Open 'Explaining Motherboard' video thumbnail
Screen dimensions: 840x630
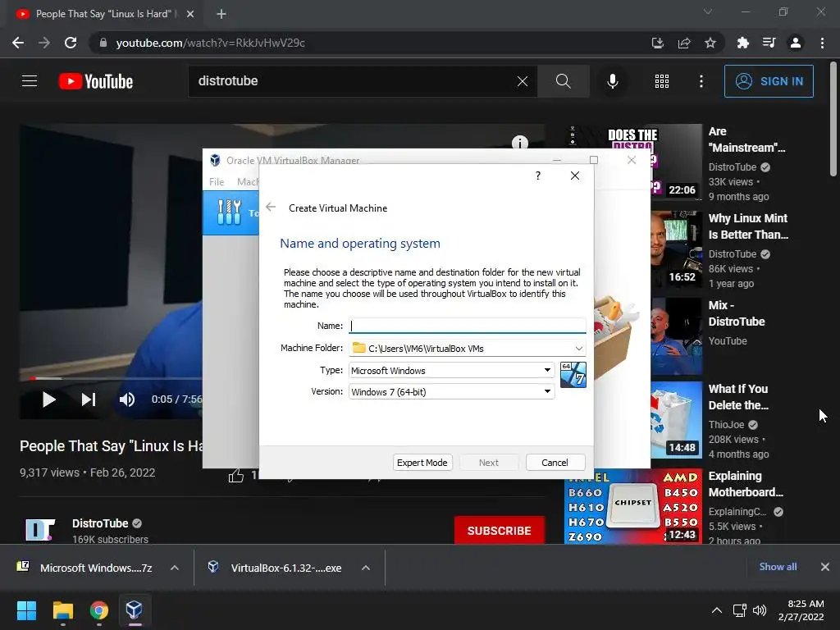[x=633, y=506]
